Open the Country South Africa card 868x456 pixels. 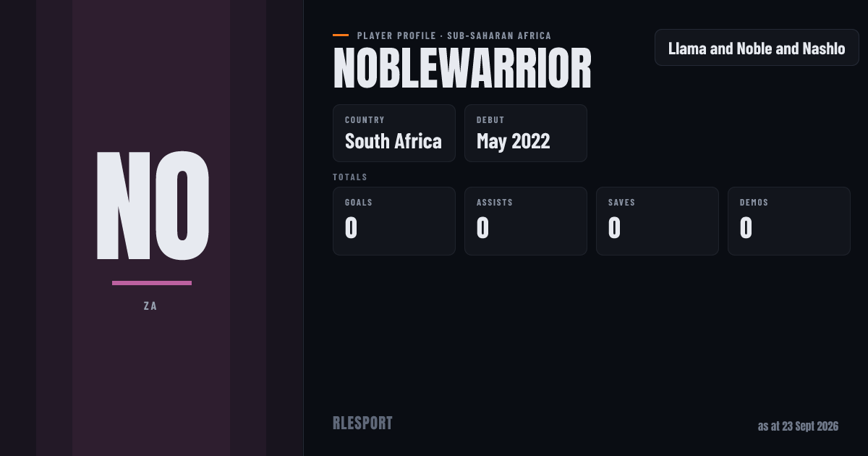pyautogui.click(x=394, y=133)
